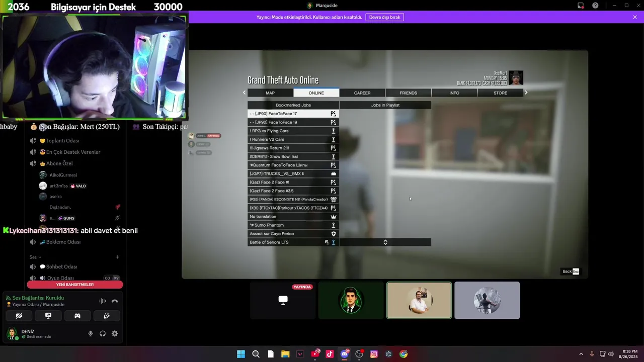The height and width of the screenshot is (362, 644).
Task: Join Sohbet Odası voice channel
Action: [61, 266]
